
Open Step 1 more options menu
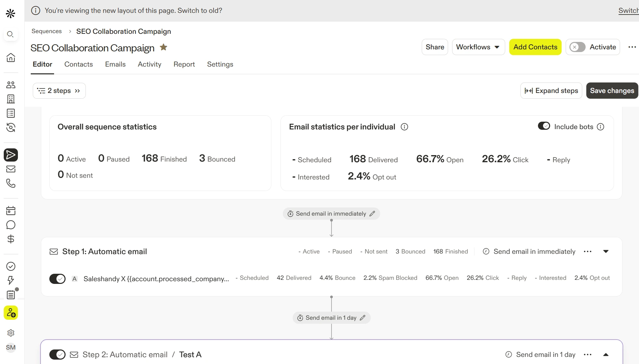point(588,251)
